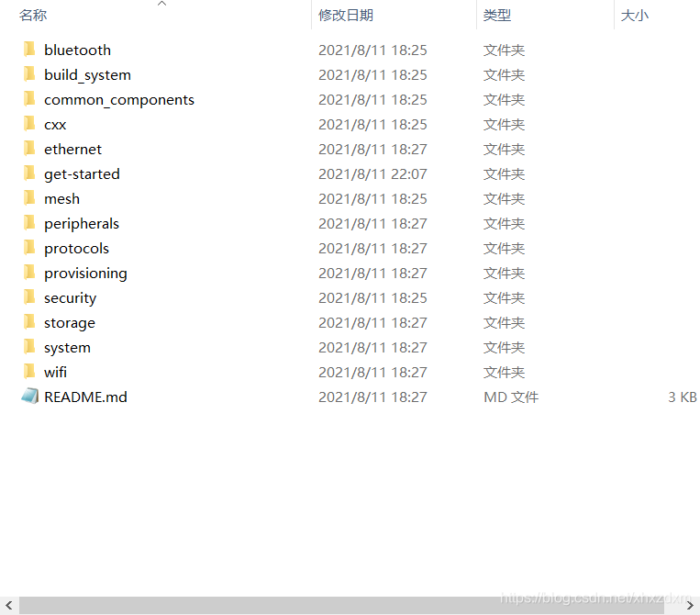This screenshot has width=700, height=615.
Task: Click the provisioning folder icon
Action: tap(29, 273)
